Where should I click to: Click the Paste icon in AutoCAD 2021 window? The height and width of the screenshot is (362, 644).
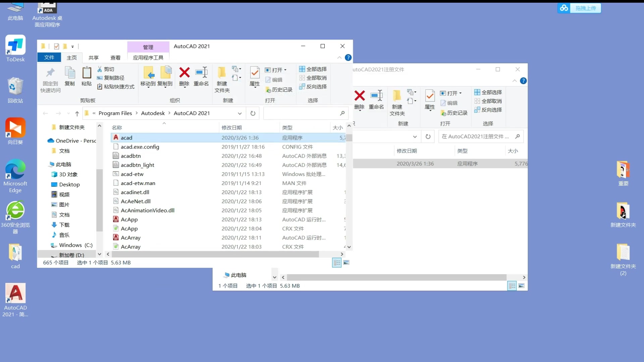coord(87,72)
